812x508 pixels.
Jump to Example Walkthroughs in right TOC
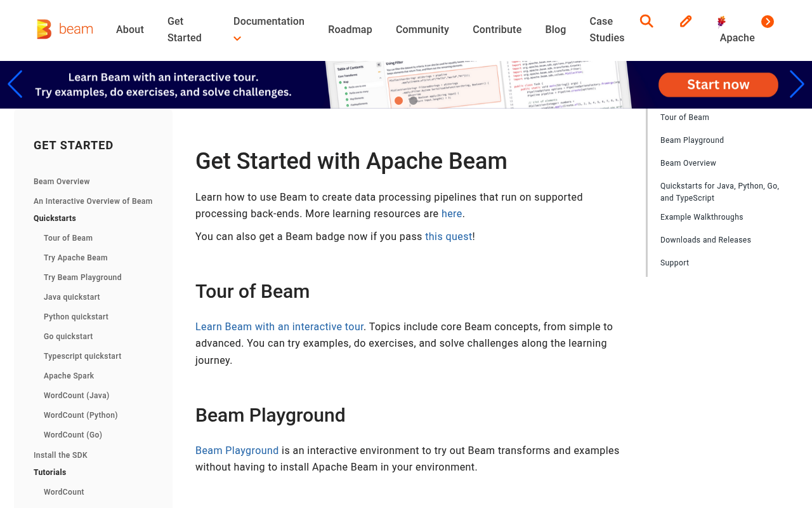click(x=702, y=217)
